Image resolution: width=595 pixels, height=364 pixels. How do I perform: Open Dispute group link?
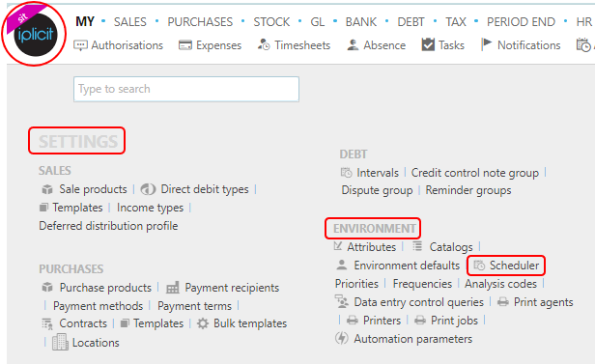(x=377, y=190)
